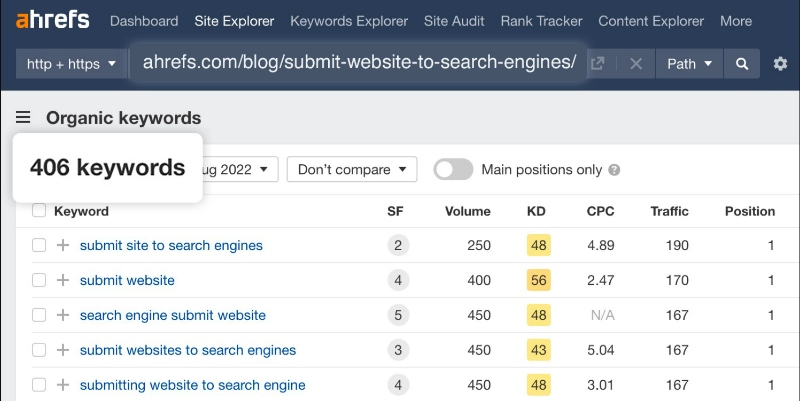Expand the Don't compare dropdown

351,169
